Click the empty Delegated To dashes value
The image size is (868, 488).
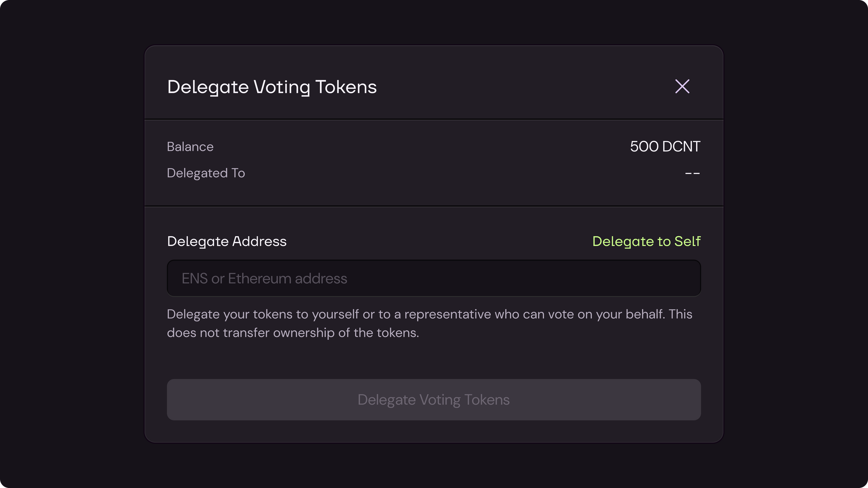click(692, 173)
